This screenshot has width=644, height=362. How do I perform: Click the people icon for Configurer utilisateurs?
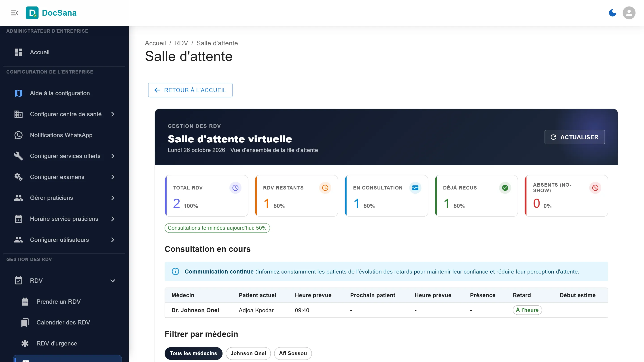19,240
